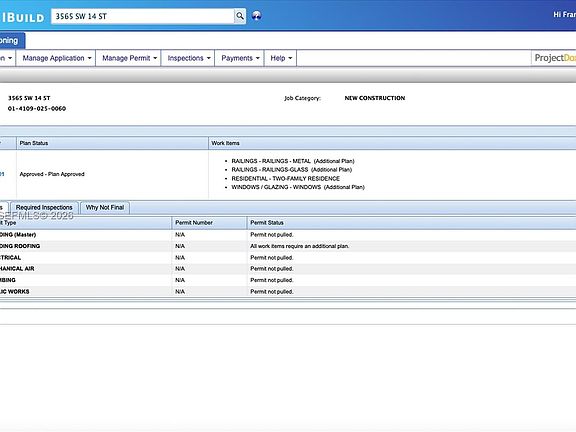The width and height of the screenshot is (576, 432).
Task: Click the ProjectDox button
Action: (554, 58)
